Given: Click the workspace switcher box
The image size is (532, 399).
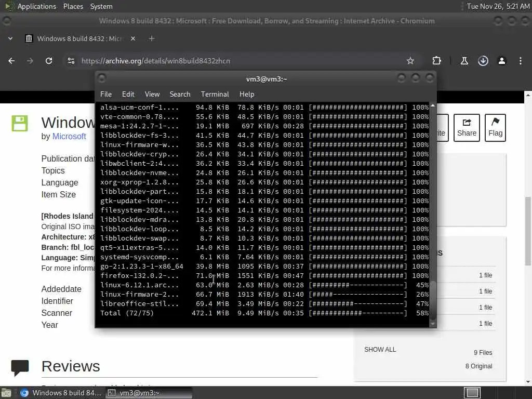Looking at the screenshot, I should coord(472,393).
